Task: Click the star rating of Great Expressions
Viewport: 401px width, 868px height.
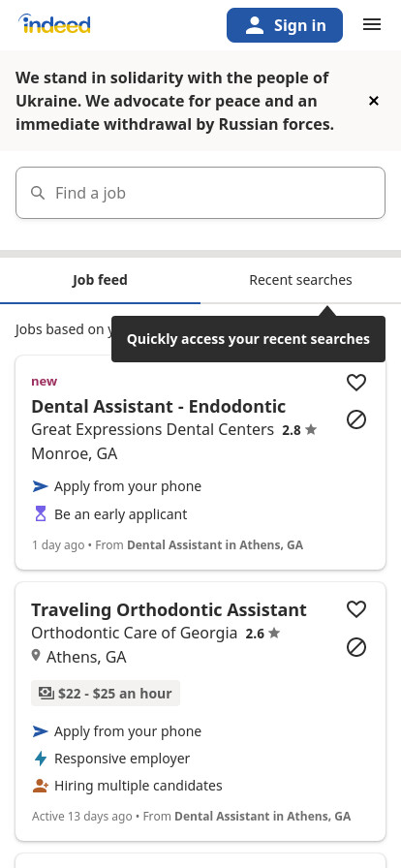Action: click(299, 429)
